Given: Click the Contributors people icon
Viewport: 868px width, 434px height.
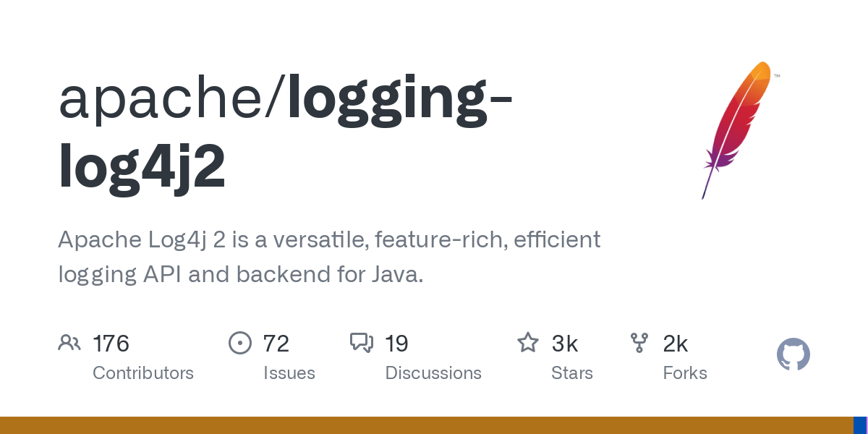Looking at the screenshot, I should [x=69, y=343].
